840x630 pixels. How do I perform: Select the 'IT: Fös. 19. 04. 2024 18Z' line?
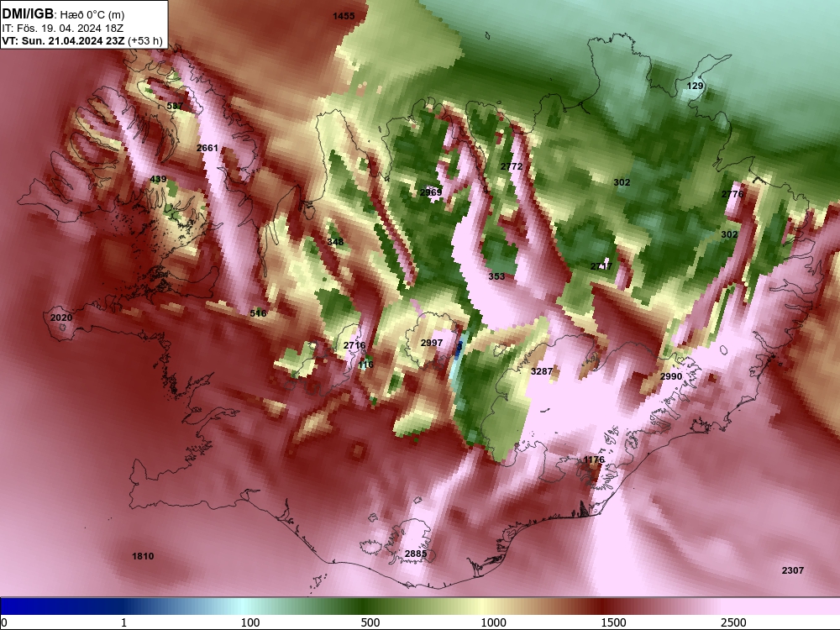(63, 29)
